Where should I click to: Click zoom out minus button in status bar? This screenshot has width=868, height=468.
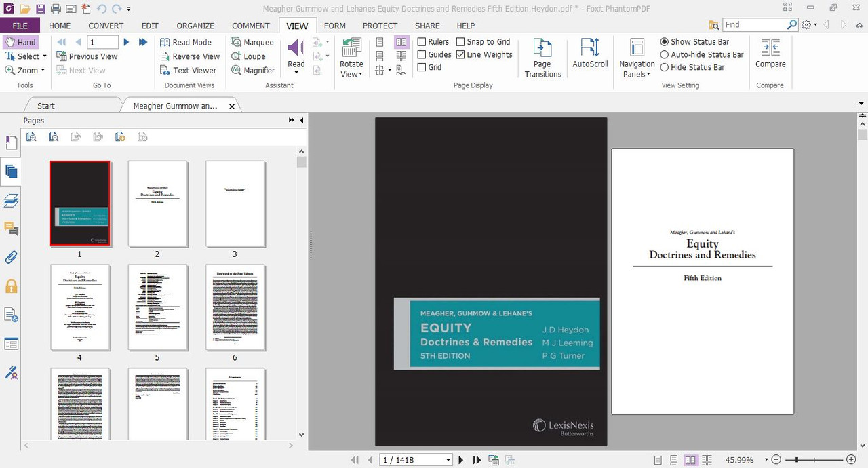[x=776, y=460]
